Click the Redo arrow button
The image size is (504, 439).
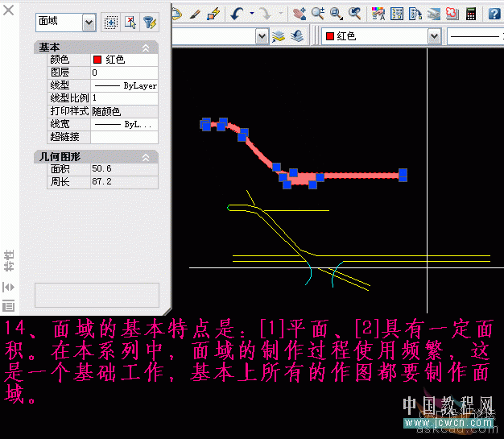(266, 14)
